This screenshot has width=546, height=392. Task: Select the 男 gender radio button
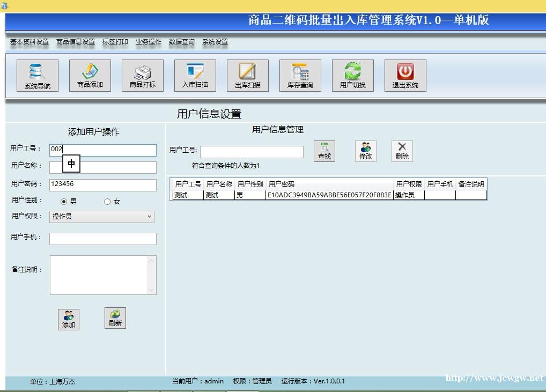[64, 202]
